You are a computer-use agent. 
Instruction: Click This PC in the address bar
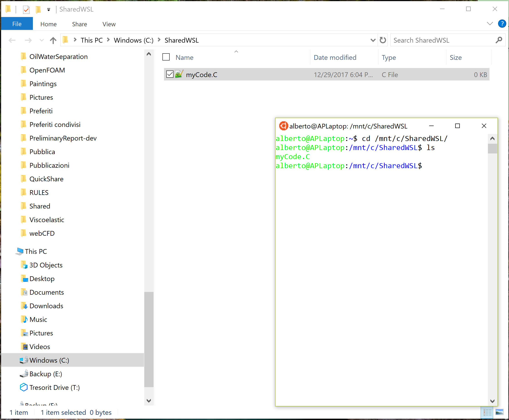tap(92, 40)
